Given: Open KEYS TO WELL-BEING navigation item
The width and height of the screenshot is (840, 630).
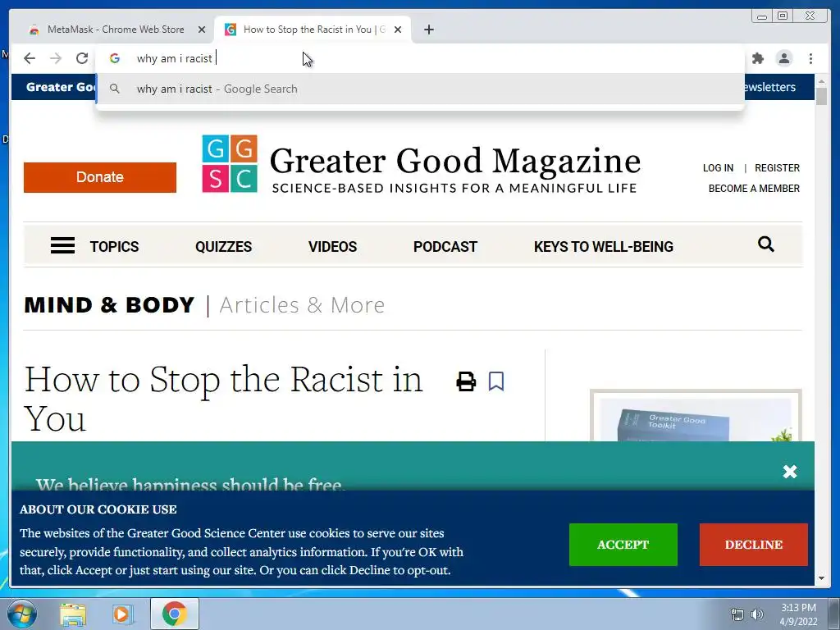Looking at the screenshot, I should pos(603,246).
